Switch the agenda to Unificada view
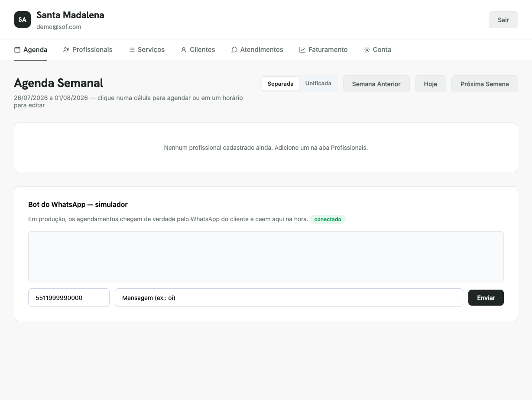This screenshot has height=400, width=532. pyautogui.click(x=318, y=84)
